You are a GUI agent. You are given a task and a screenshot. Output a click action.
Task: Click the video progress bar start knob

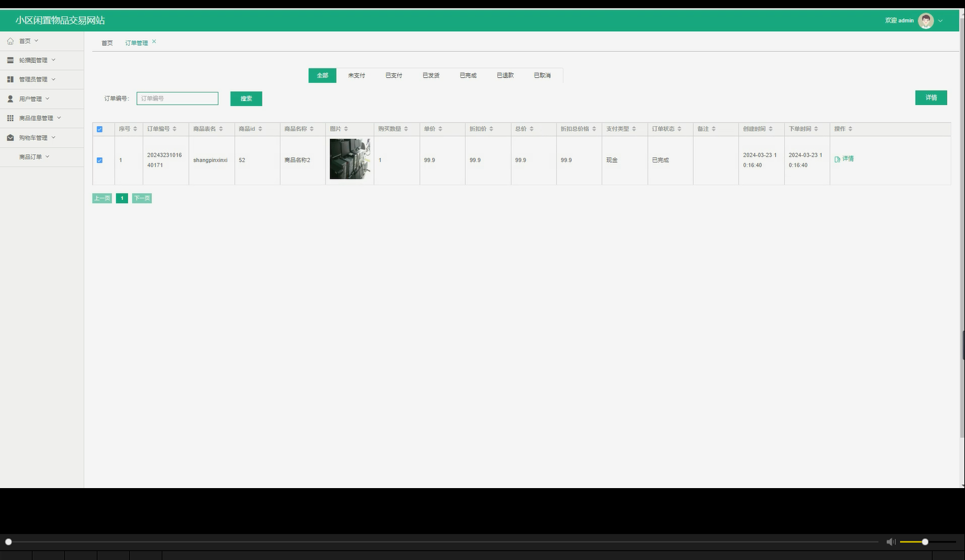[8, 542]
